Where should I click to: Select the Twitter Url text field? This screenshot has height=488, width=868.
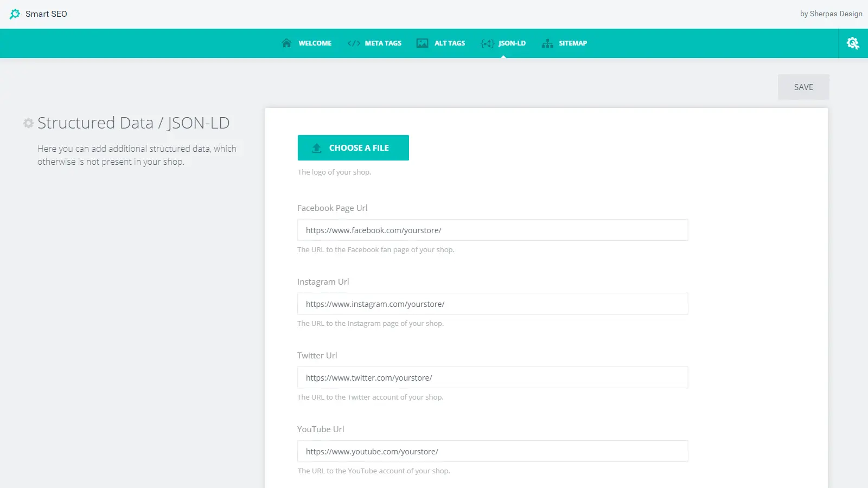point(492,377)
